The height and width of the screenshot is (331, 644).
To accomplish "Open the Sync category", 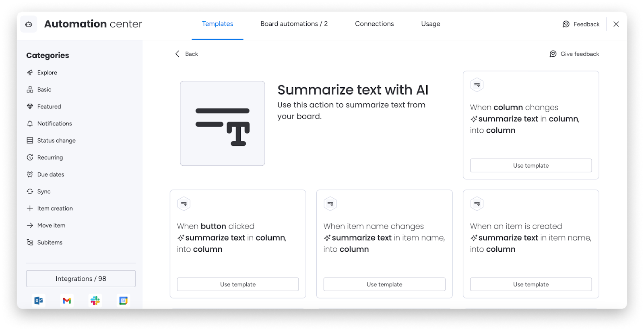I will 39,191.
